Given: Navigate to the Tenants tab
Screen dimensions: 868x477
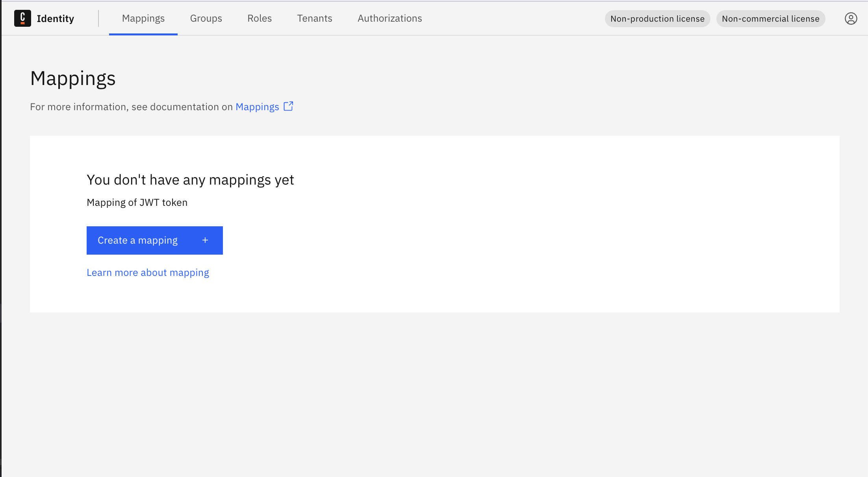Looking at the screenshot, I should (x=314, y=18).
